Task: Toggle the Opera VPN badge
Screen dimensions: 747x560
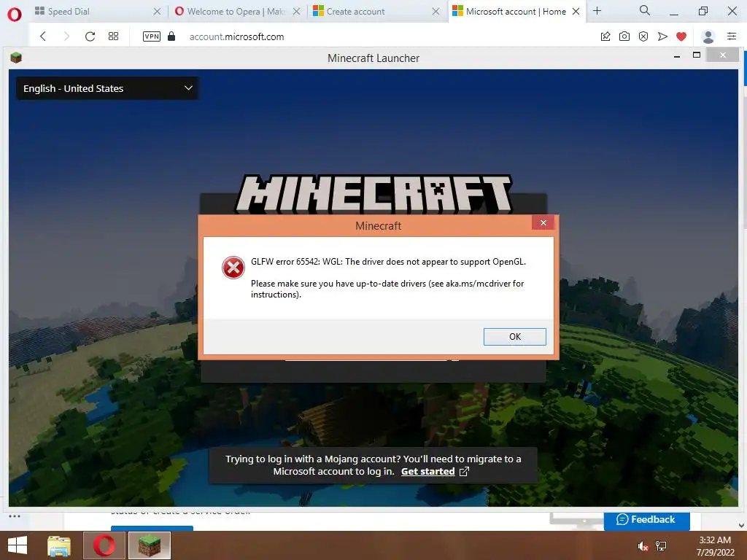Action: 152,36
